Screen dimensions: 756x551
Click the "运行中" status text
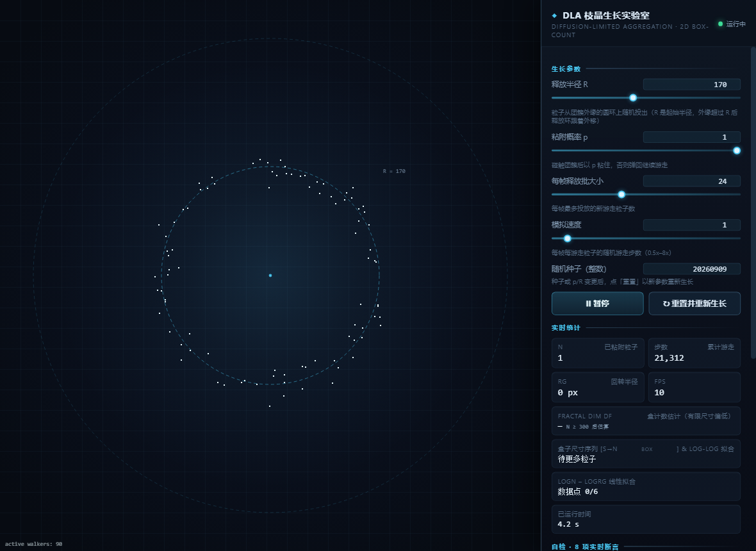click(x=735, y=24)
